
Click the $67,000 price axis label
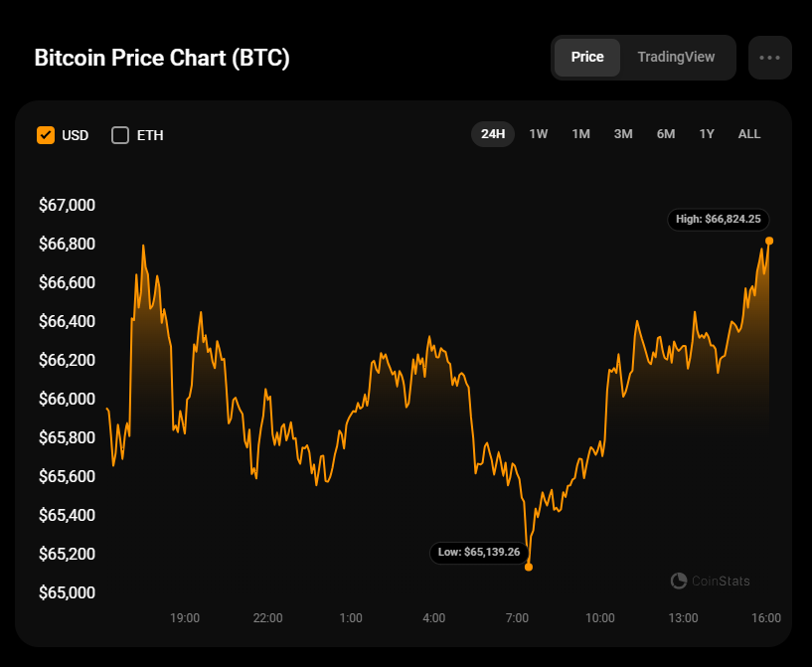pyautogui.click(x=67, y=206)
